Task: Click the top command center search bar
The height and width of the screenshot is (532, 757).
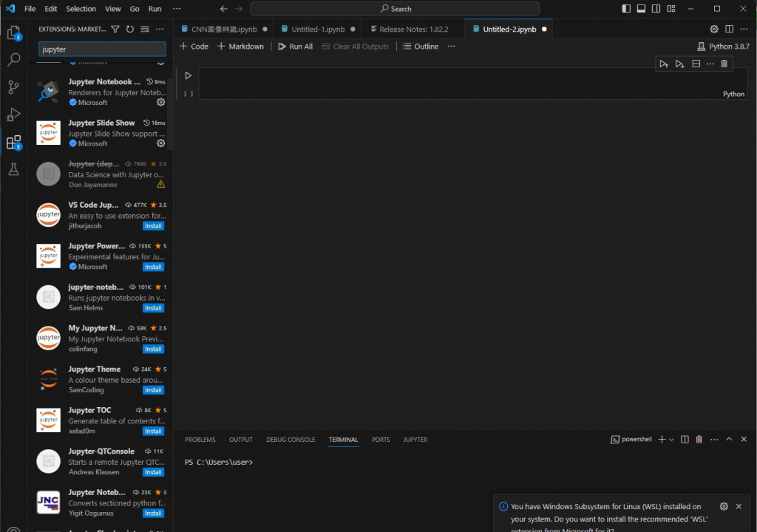Action: pos(395,9)
